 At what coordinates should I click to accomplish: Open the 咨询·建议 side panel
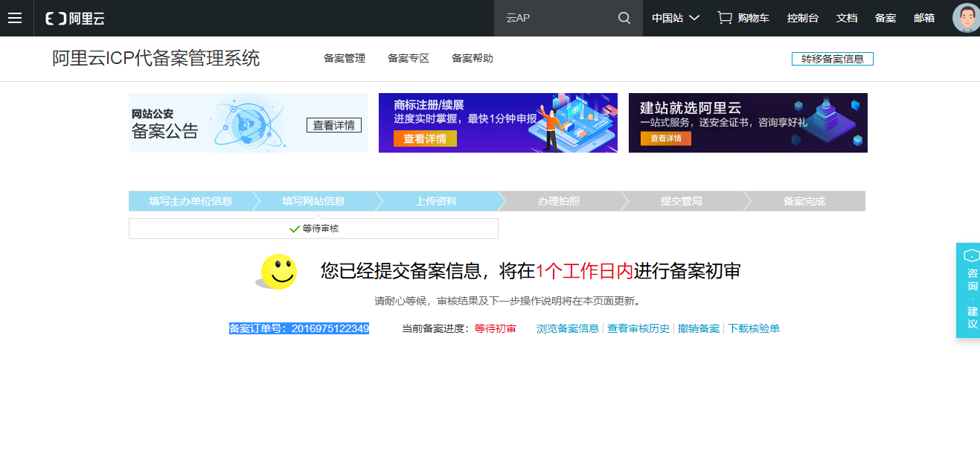968,290
